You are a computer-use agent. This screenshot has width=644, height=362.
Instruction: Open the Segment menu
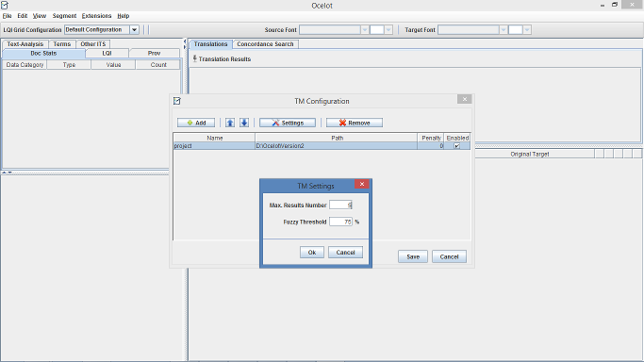[64, 16]
